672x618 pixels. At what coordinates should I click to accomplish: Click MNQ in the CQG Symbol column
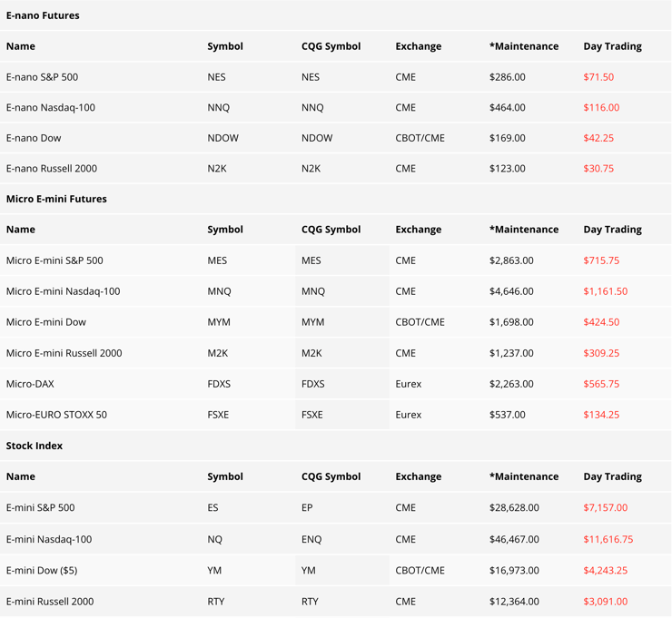point(313,291)
